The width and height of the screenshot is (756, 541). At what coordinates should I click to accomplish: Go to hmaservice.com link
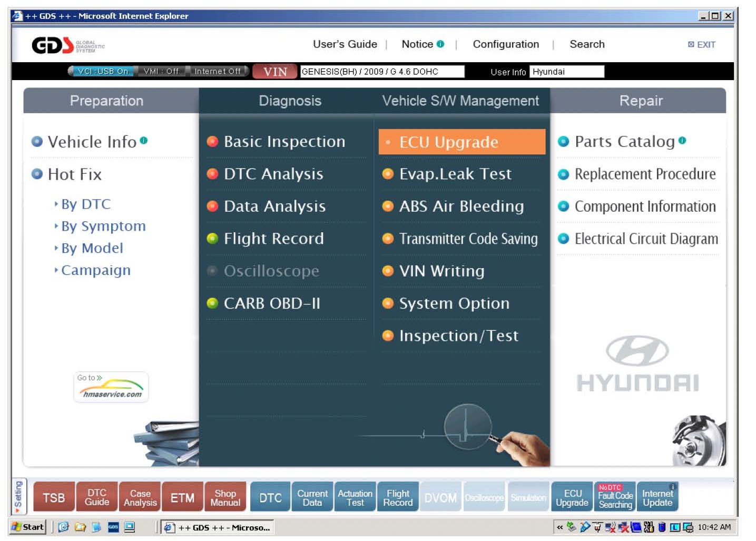click(x=111, y=388)
